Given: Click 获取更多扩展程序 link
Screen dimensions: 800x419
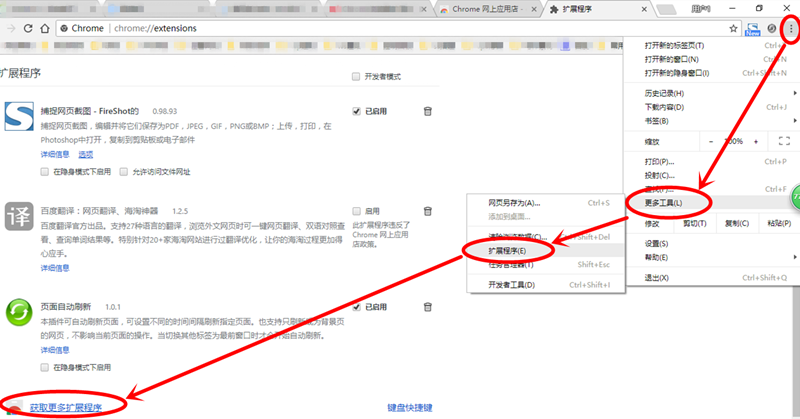Looking at the screenshot, I should coord(66,407).
